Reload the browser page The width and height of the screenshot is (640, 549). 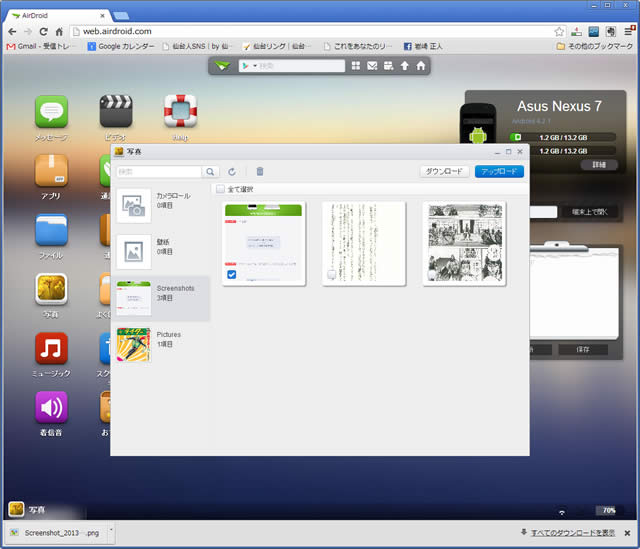coord(43,31)
